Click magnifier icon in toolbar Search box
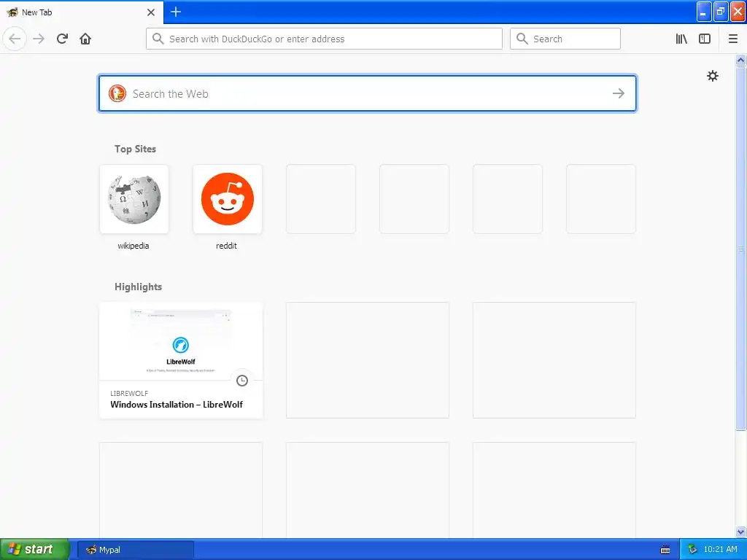 point(522,39)
